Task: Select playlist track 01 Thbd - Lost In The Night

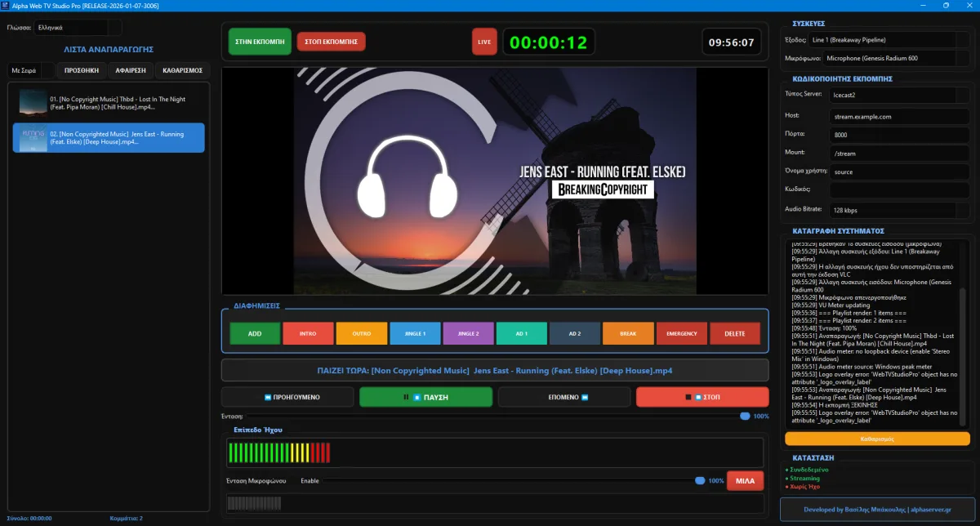Action: click(x=109, y=102)
